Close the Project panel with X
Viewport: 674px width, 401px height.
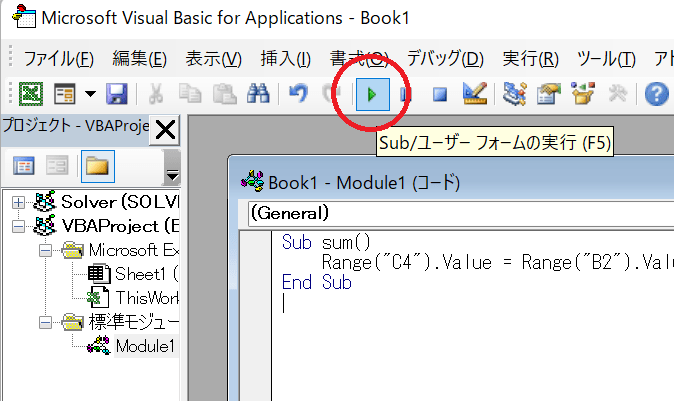click(x=165, y=129)
